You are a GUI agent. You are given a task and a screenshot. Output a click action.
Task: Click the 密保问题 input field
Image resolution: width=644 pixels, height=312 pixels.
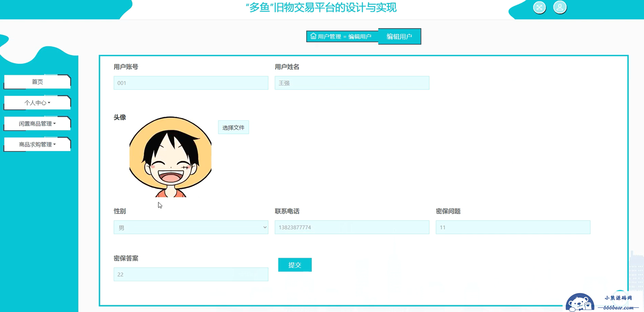513,227
